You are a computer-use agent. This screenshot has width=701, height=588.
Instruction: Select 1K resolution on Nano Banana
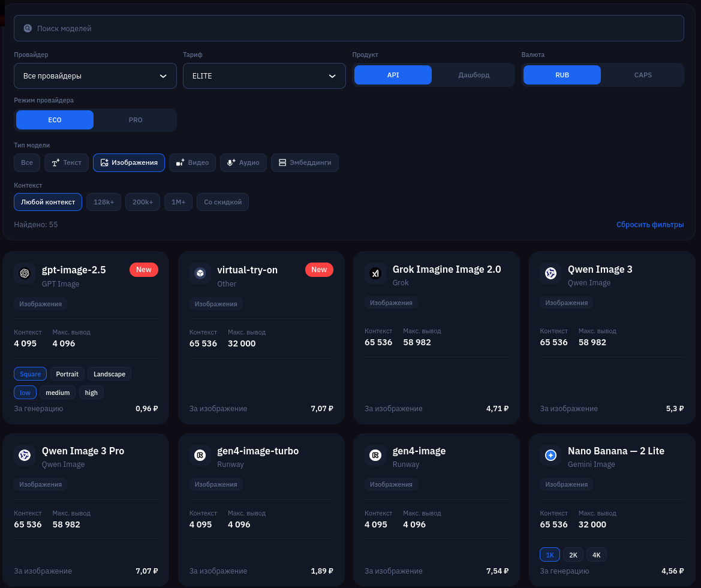tap(550, 555)
